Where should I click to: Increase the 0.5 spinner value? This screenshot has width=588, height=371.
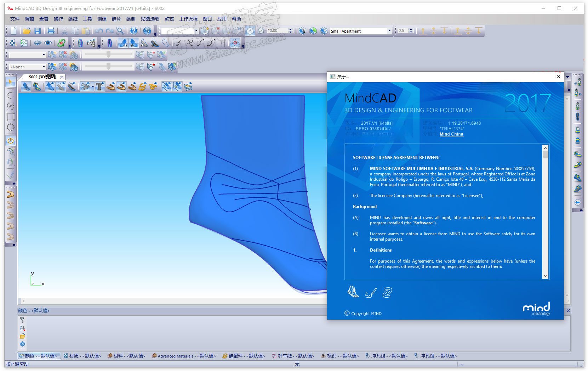click(411, 29)
